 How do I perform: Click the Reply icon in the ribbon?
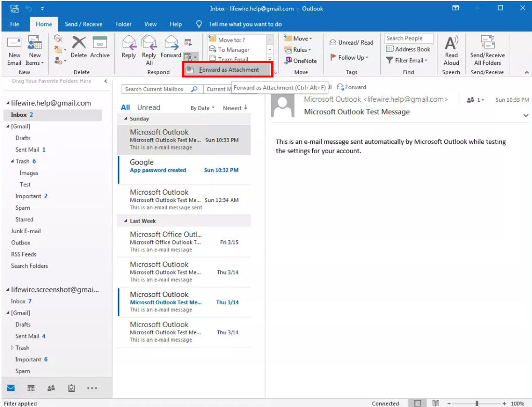click(x=129, y=43)
